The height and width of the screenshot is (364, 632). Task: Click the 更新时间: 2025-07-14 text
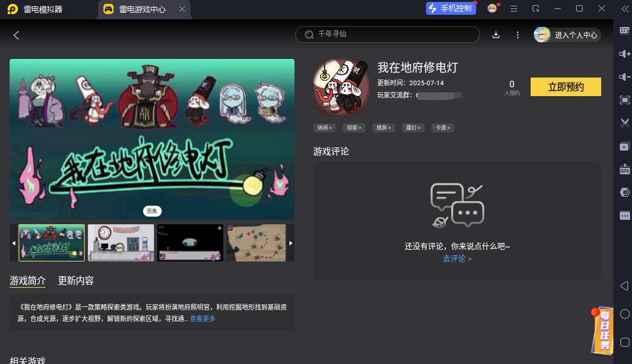coord(410,83)
